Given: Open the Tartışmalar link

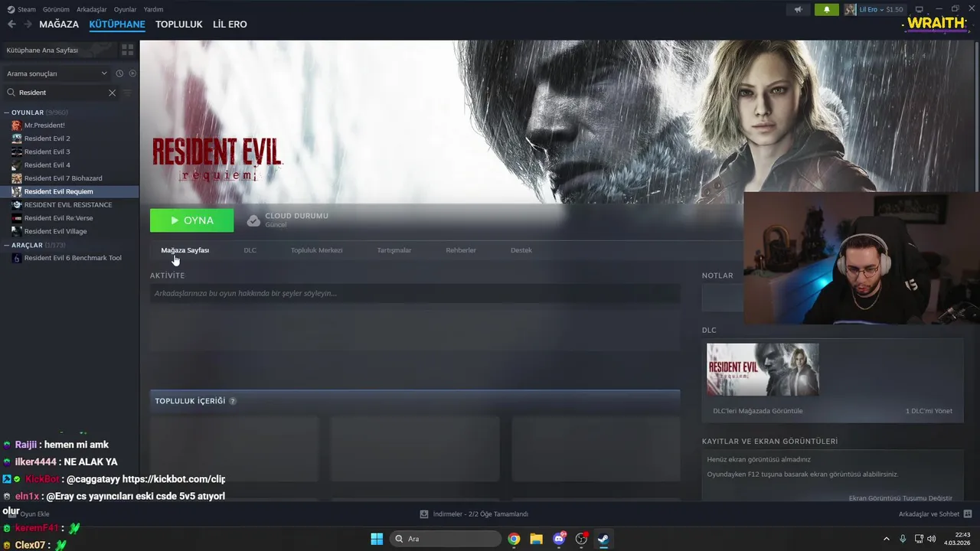Looking at the screenshot, I should coord(394,250).
